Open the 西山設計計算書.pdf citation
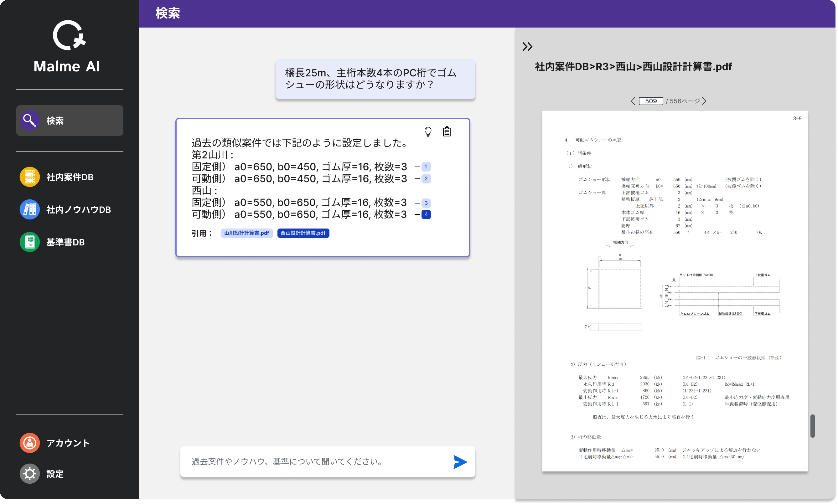Viewport: 838px width, 504px height. [x=303, y=233]
